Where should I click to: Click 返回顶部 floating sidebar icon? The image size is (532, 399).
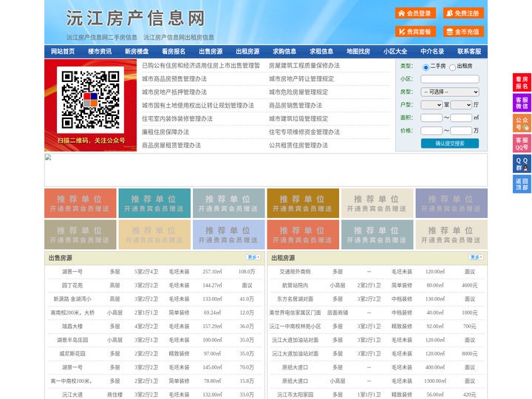[x=522, y=184]
